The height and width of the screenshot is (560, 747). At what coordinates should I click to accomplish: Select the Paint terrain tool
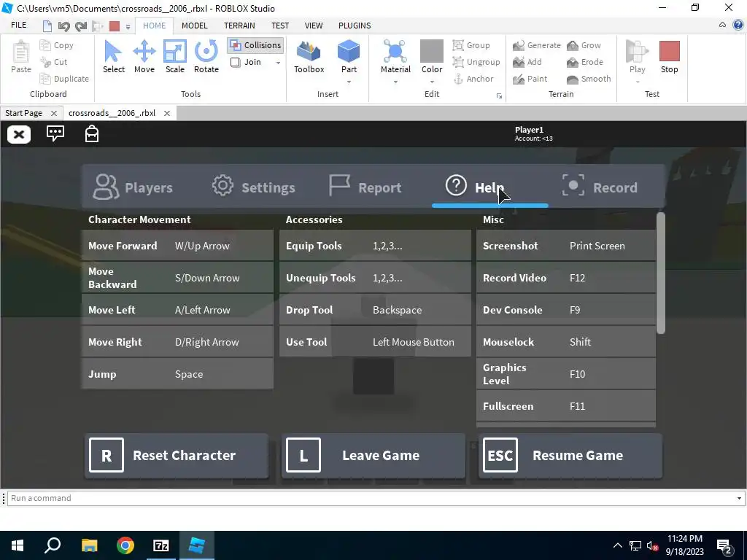[530, 79]
